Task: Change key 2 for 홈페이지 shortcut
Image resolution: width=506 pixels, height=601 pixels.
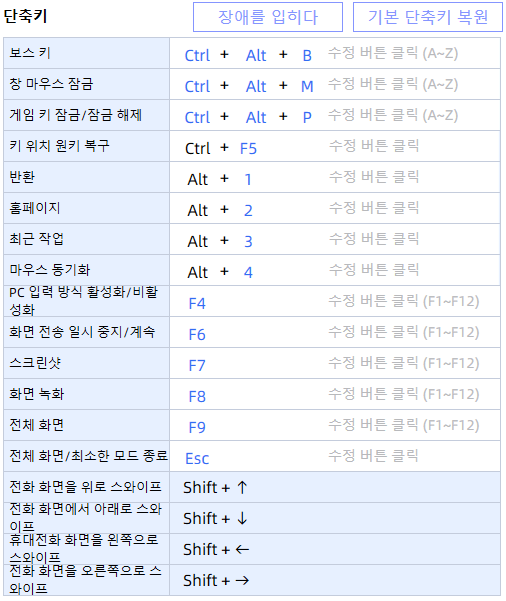Action: 248,211
